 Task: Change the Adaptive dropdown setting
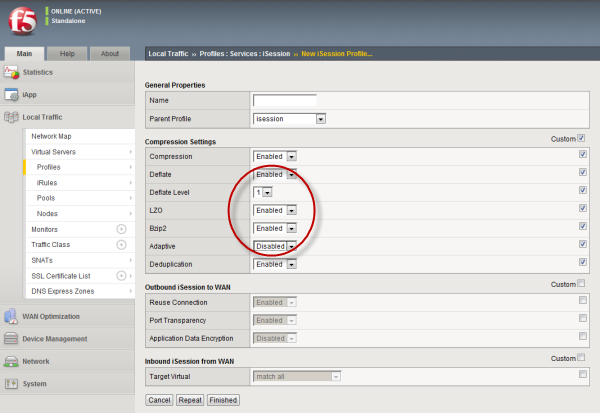tap(276, 246)
